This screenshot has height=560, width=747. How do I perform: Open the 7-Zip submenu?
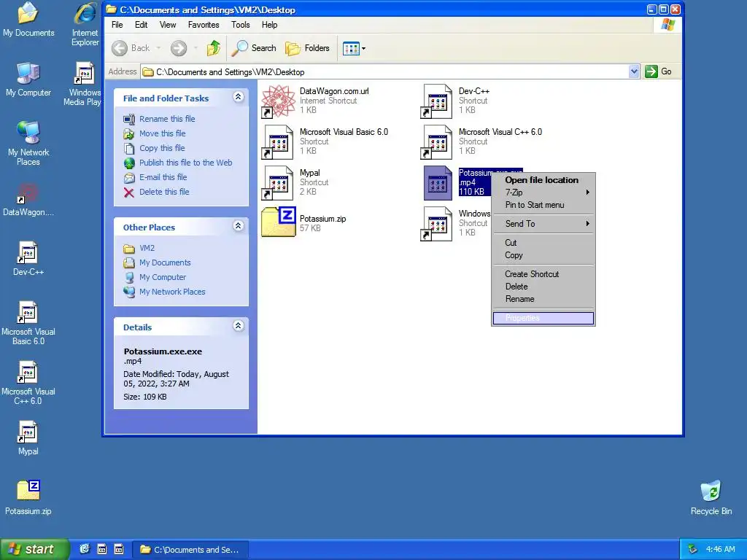click(x=543, y=192)
